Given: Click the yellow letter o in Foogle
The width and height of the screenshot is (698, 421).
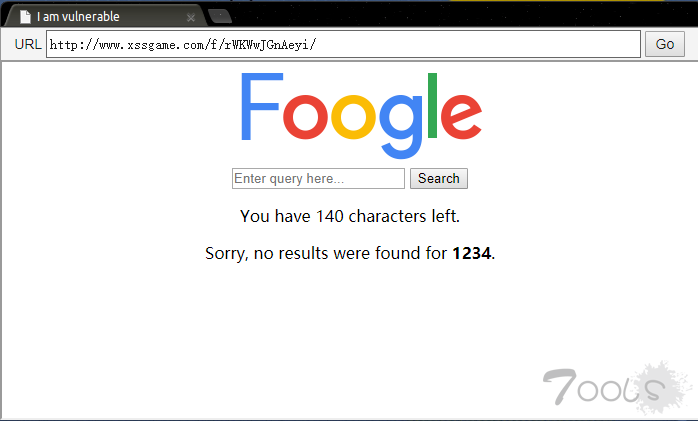Looking at the screenshot, I should coord(353,117).
